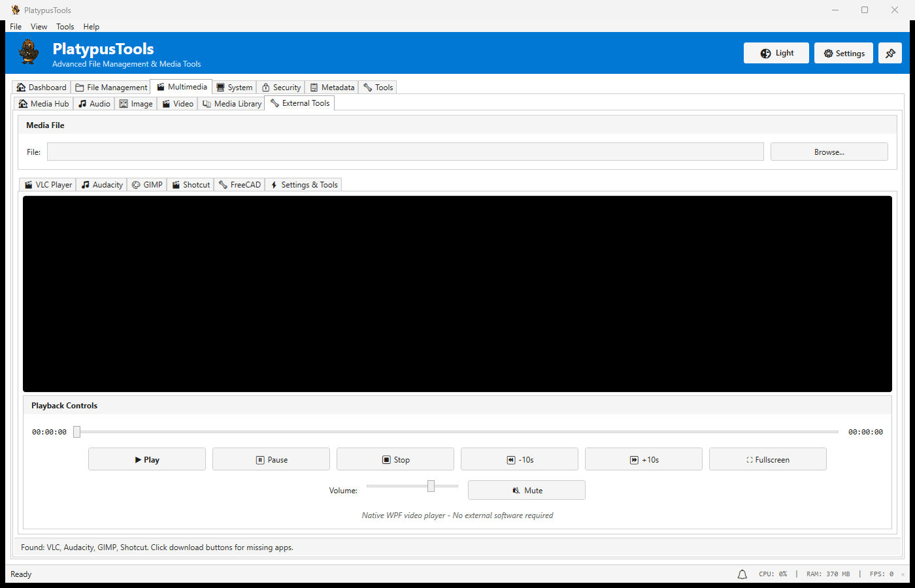Mute the video player audio
Image resolution: width=915 pixels, height=588 pixels.
coord(526,491)
